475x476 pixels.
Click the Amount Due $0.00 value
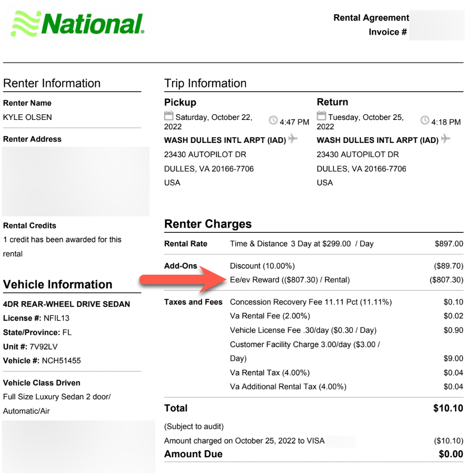coord(451,454)
